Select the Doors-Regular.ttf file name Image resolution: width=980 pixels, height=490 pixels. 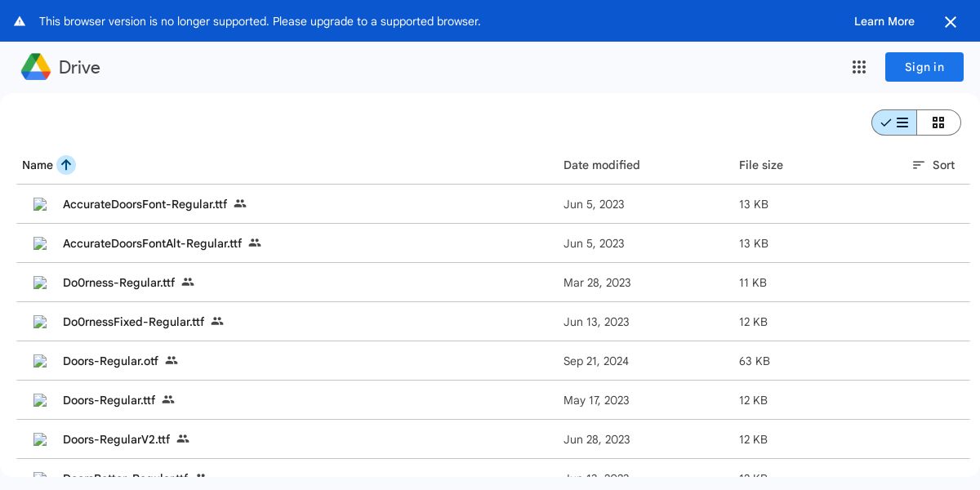(x=109, y=400)
